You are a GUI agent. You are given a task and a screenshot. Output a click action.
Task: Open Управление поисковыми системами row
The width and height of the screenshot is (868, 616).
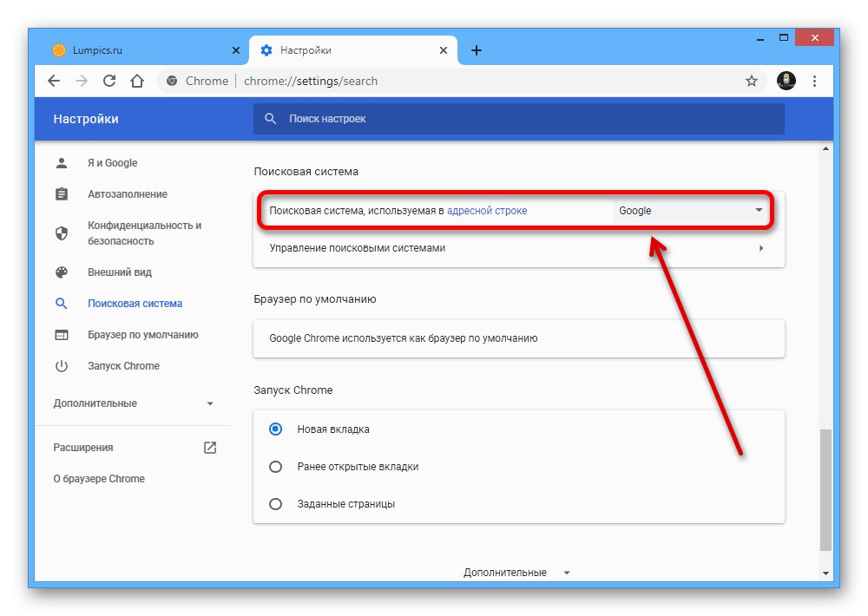pyautogui.click(x=519, y=248)
